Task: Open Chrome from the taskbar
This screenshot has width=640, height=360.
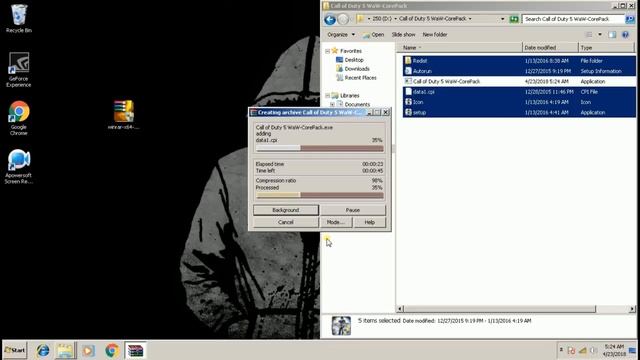Action: pos(112,350)
